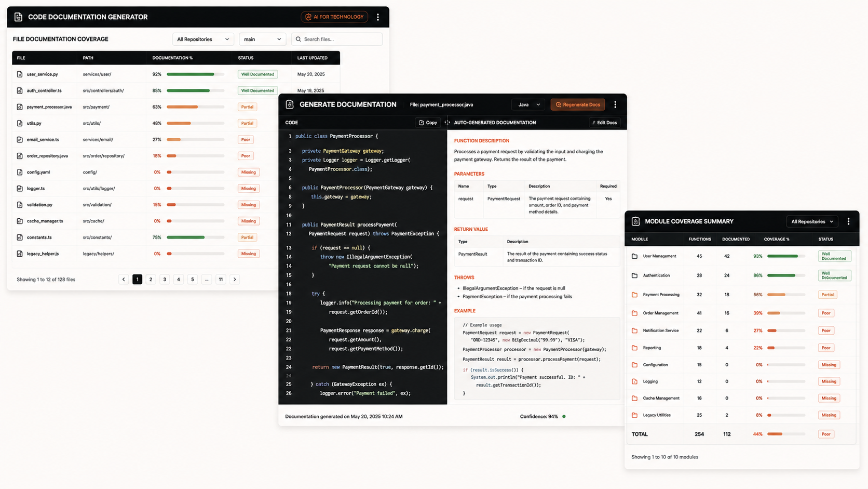
Task: Jump to page 11 in file pagination
Action: [x=221, y=280]
